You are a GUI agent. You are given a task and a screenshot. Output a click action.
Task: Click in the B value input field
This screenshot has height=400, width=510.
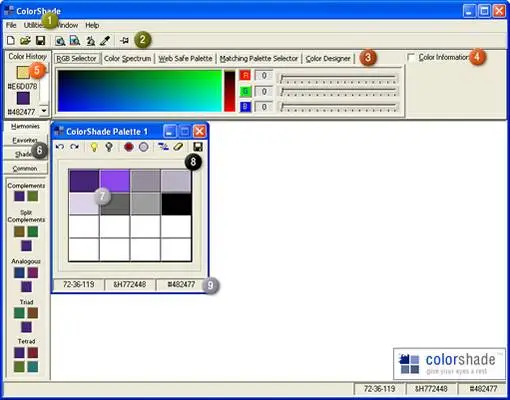click(x=264, y=107)
